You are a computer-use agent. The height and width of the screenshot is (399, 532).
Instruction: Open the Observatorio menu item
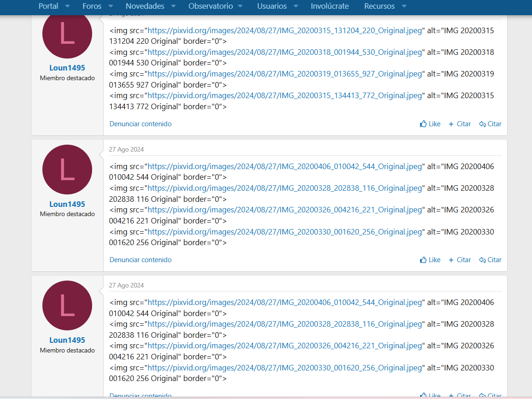click(x=210, y=6)
